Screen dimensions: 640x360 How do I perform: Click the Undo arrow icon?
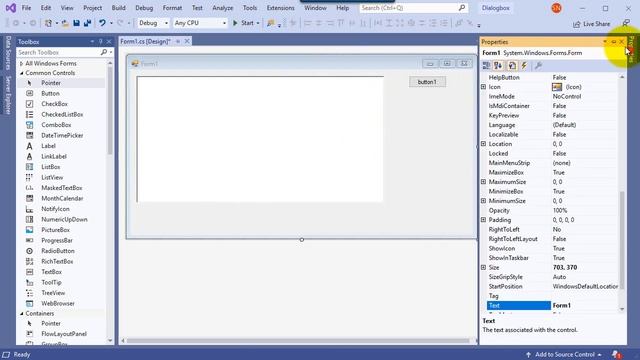[102, 23]
